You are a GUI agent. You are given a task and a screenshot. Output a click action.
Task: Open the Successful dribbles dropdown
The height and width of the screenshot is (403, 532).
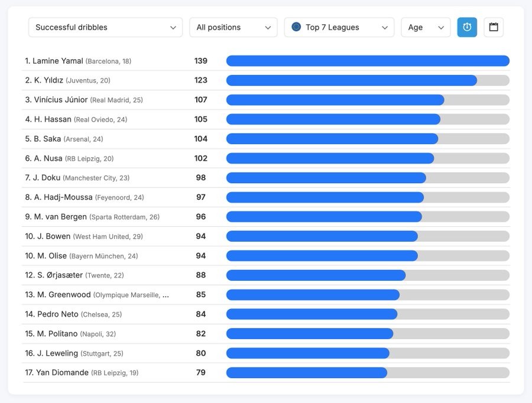pos(106,27)
